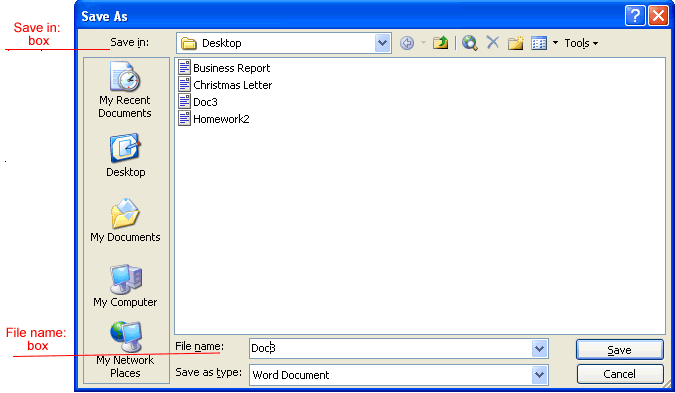Close the Save As dialog
The width and height of the screenshot is (675, 393).
(658, 16)
